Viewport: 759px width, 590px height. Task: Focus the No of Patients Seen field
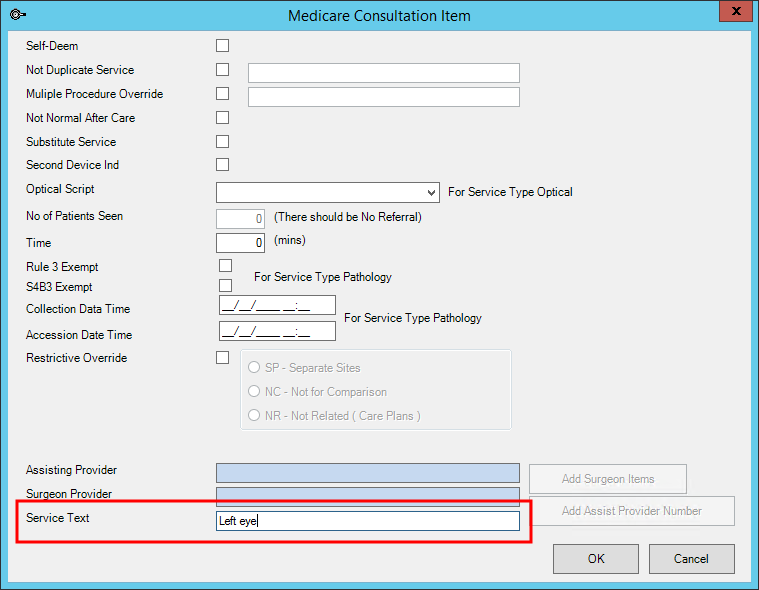[x=241, y=219]
